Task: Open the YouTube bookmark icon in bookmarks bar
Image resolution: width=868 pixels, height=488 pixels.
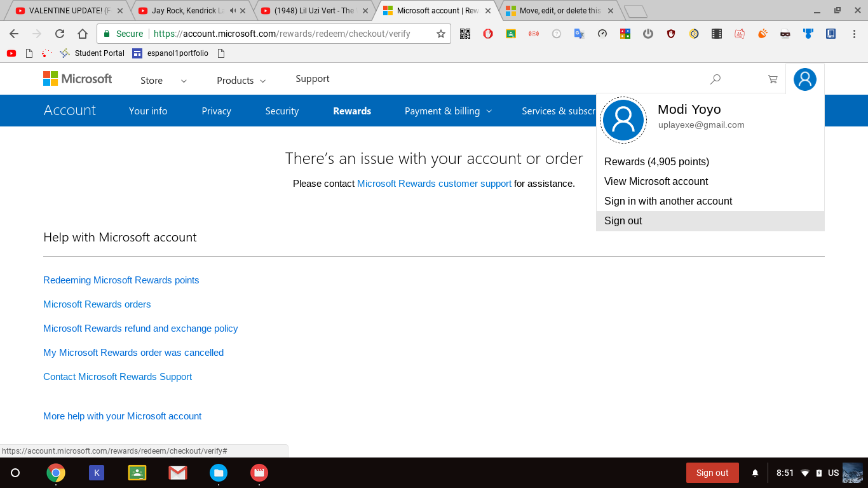Action: pos(11,53)
